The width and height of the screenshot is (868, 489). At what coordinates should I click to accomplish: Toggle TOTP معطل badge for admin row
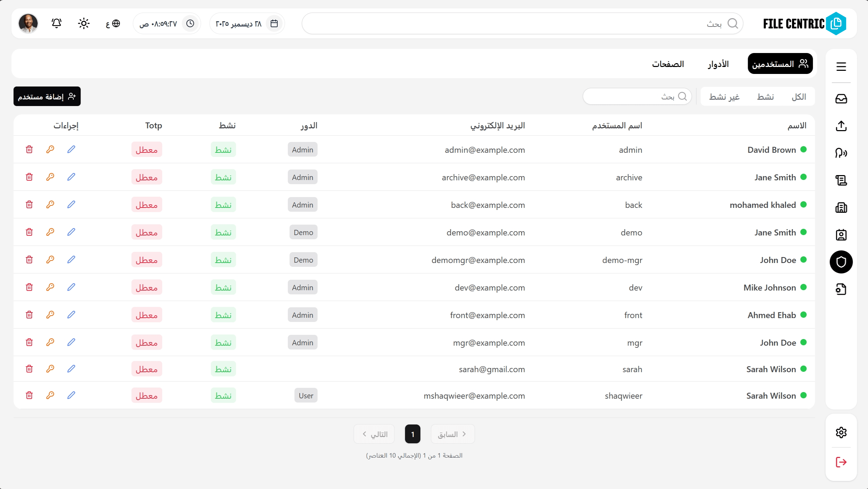coord(147,149)
